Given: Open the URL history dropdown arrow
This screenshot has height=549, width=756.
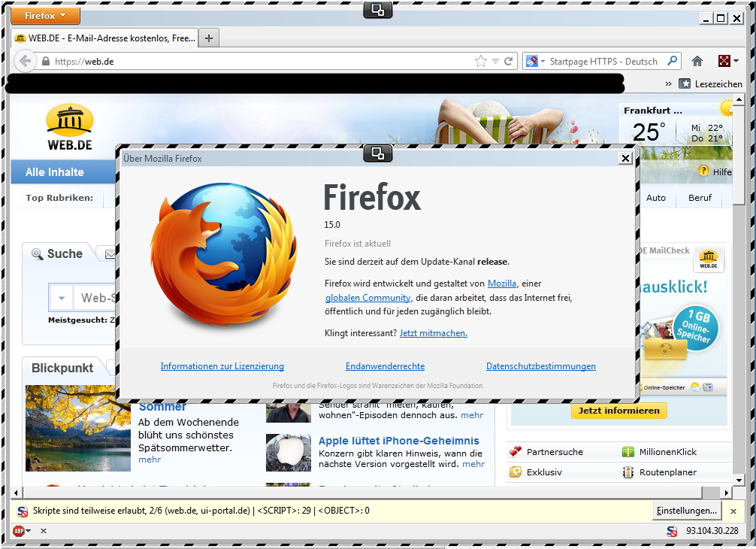Looking at the screenshot, I should pos(495,61).
